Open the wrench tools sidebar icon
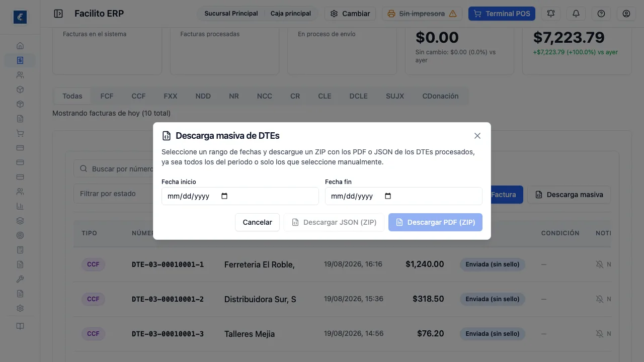Screen dimensions: 644x362 20,279
